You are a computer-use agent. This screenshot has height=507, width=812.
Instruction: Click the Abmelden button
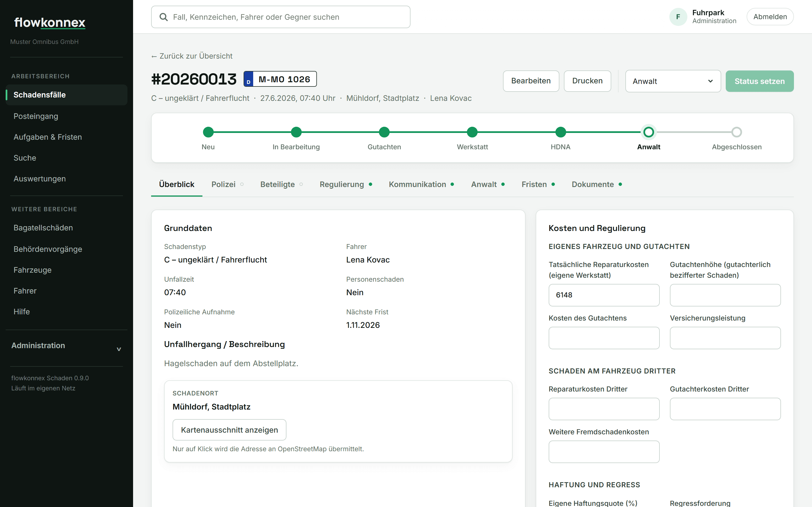click(x=770, y=17)
